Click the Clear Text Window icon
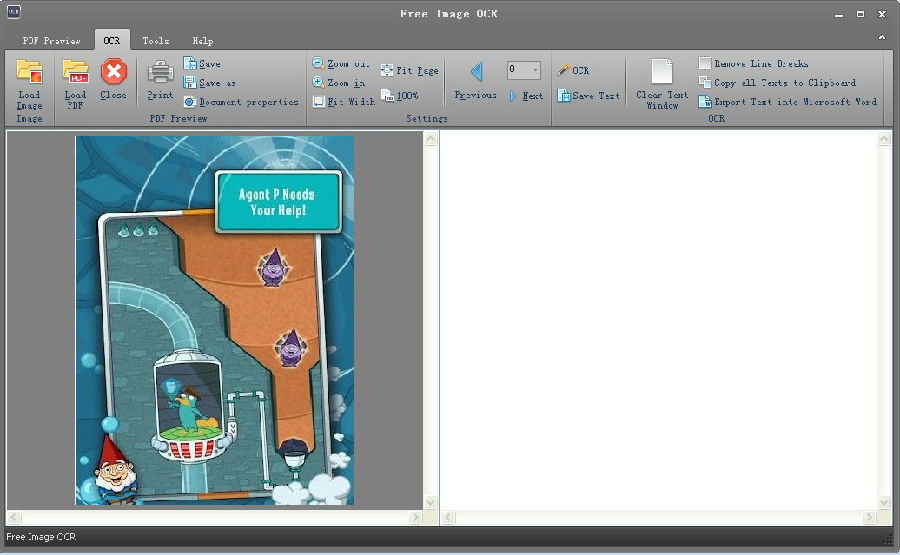Image resolution: width=900 pixels, height=555 pixels. pyautogui.click(x=662, y=73)
